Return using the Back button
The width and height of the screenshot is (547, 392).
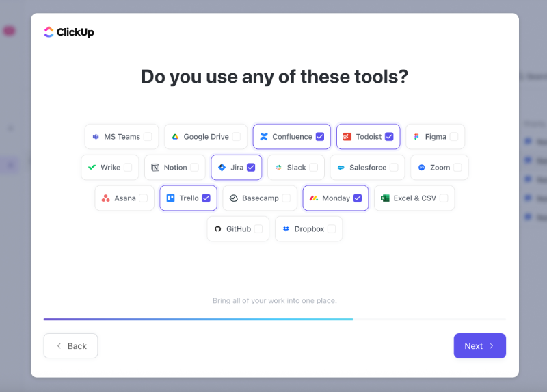[x=71, y=346]
